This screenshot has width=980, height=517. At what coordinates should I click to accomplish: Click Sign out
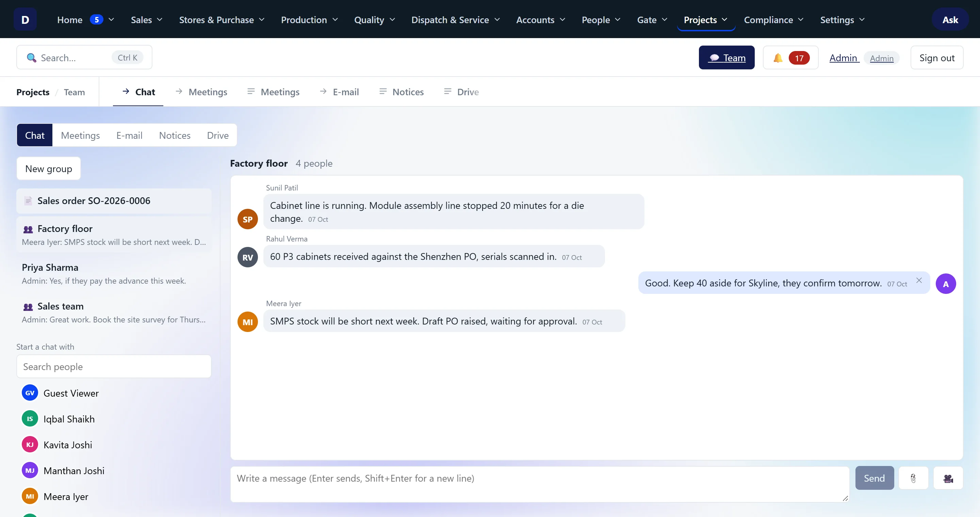[937, 58]
